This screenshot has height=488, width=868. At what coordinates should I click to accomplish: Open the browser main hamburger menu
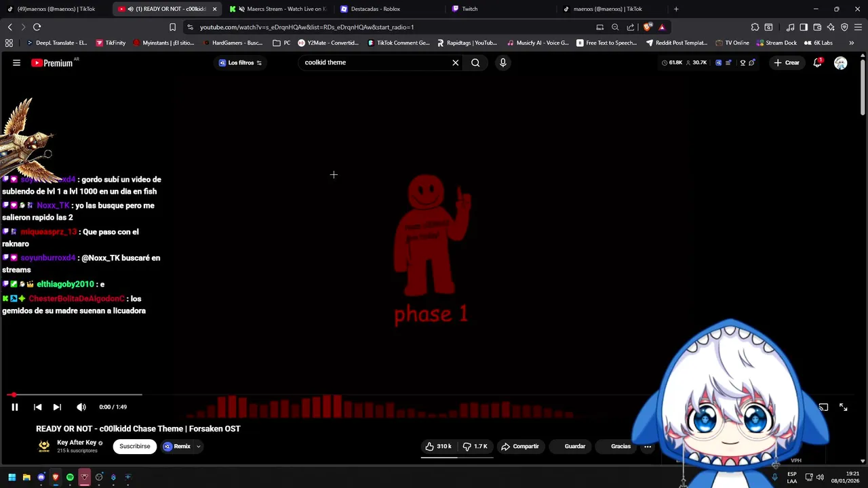(x=858, y=27)
